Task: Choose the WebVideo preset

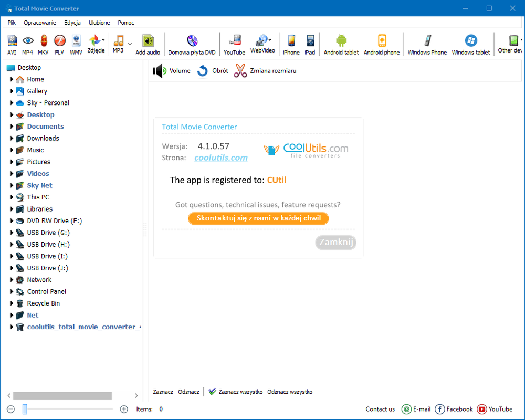Action: (x=261, y=44)
